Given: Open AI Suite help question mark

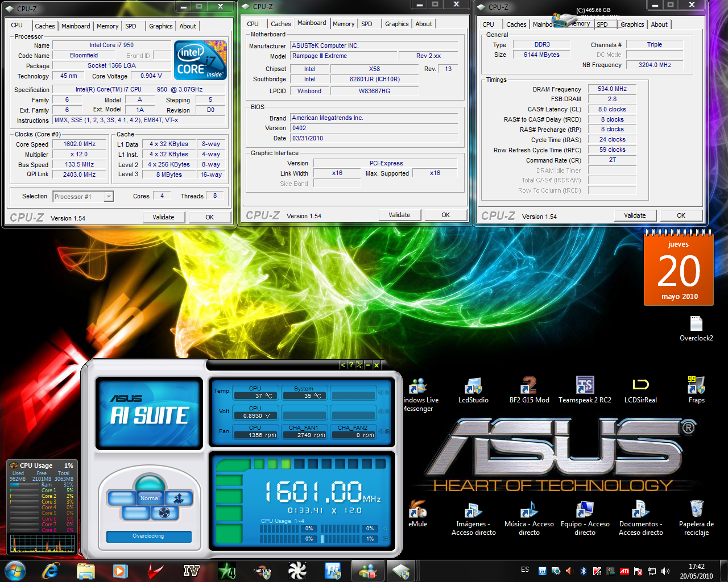Looking at the screenshot, I should [x=351, y=365].
